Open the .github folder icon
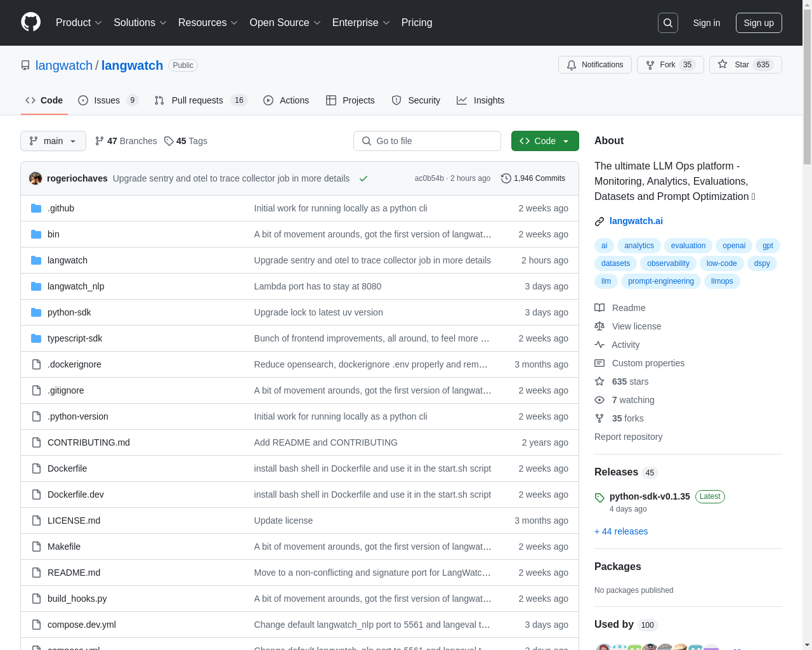The image size is (812, 650). coord(36,208)
